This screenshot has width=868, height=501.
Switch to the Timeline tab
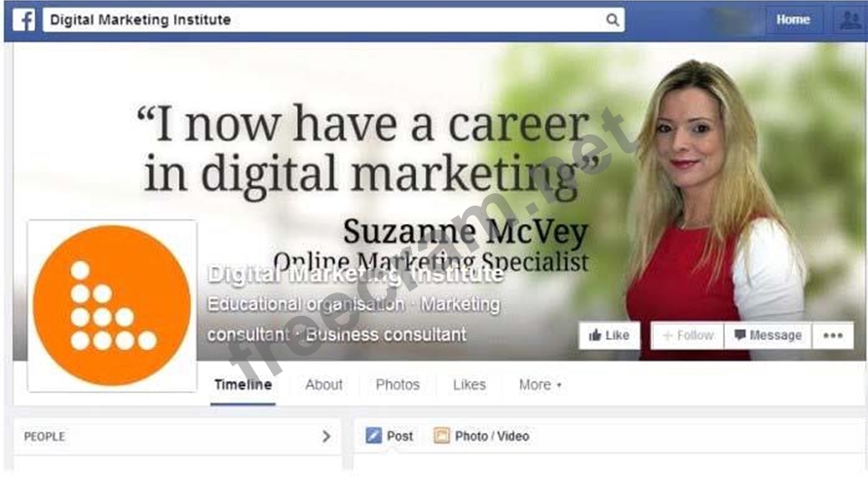243,385
